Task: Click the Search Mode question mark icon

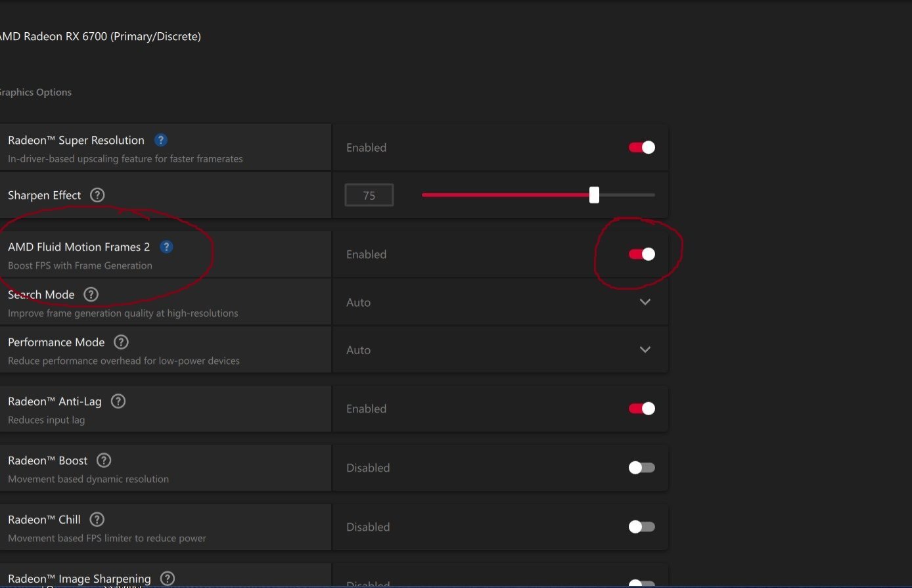Action: click(x=91, y=294)
